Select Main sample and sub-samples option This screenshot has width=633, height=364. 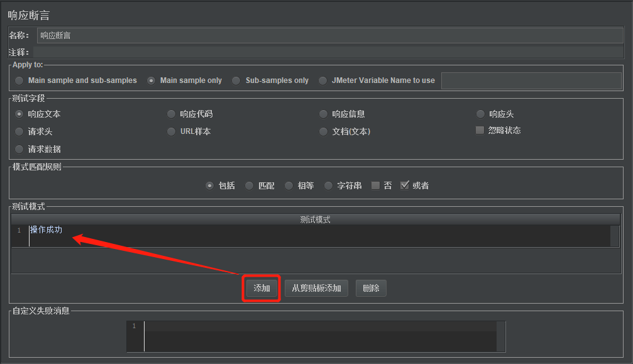coord(76,80)
